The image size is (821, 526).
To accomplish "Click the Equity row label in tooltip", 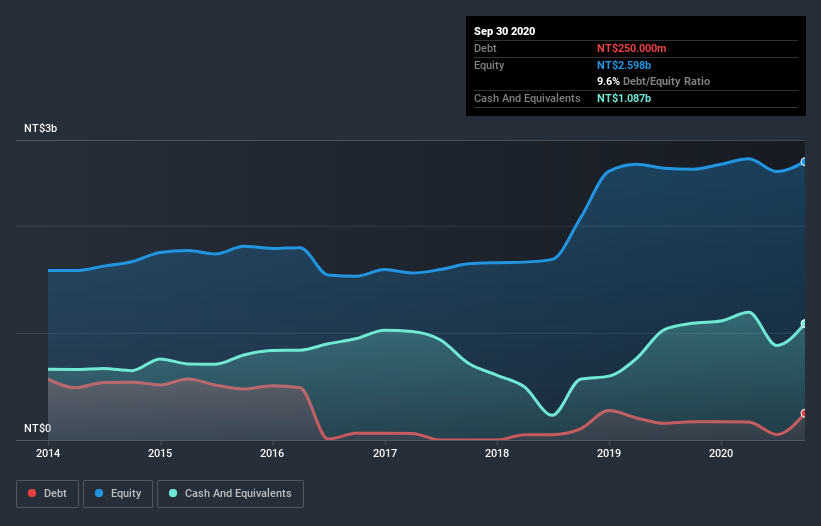I will [x=489, y=65].
